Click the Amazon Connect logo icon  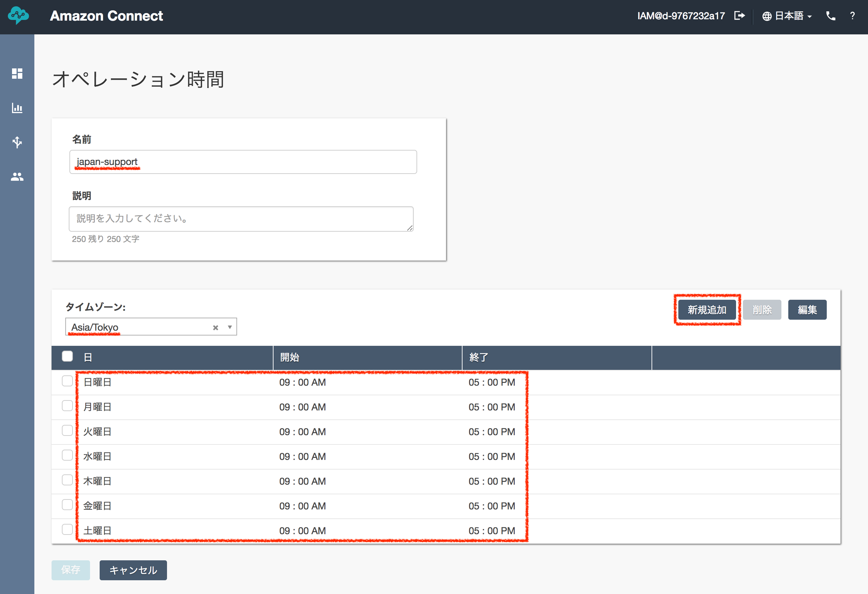[18, 16]
